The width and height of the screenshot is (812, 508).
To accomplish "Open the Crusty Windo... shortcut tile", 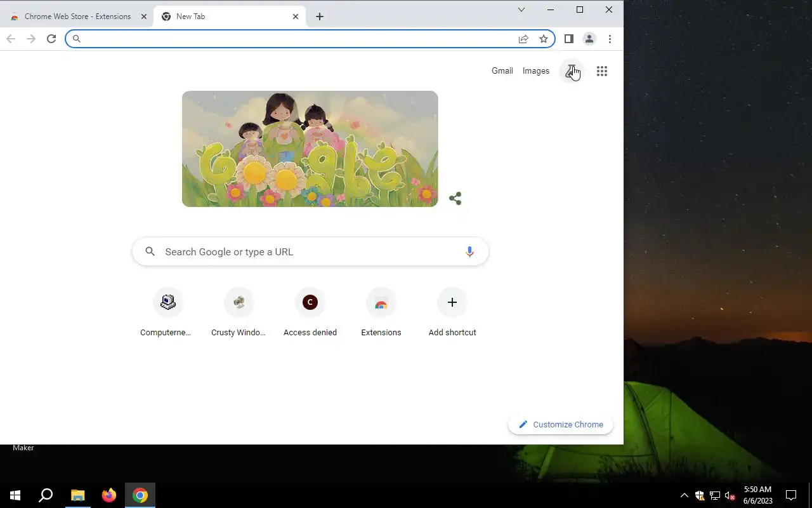I will click(239, 313).
